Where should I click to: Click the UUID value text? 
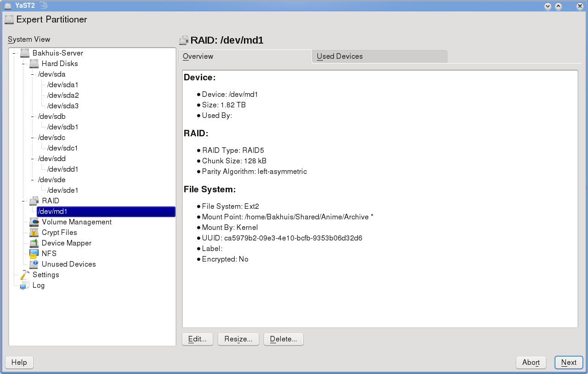(293, 238)
